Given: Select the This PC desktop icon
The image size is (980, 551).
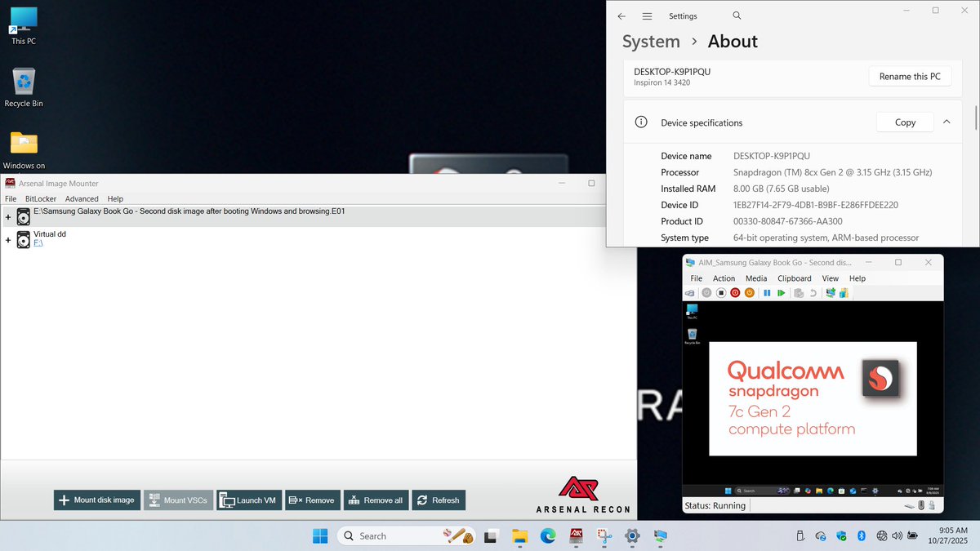Looking at the screenshot, I should [24, 25].
